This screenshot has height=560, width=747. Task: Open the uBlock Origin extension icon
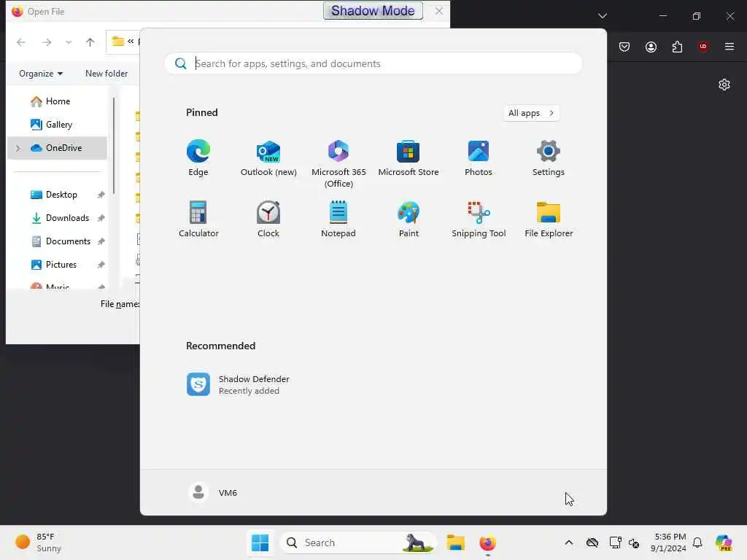coord(703,46)
